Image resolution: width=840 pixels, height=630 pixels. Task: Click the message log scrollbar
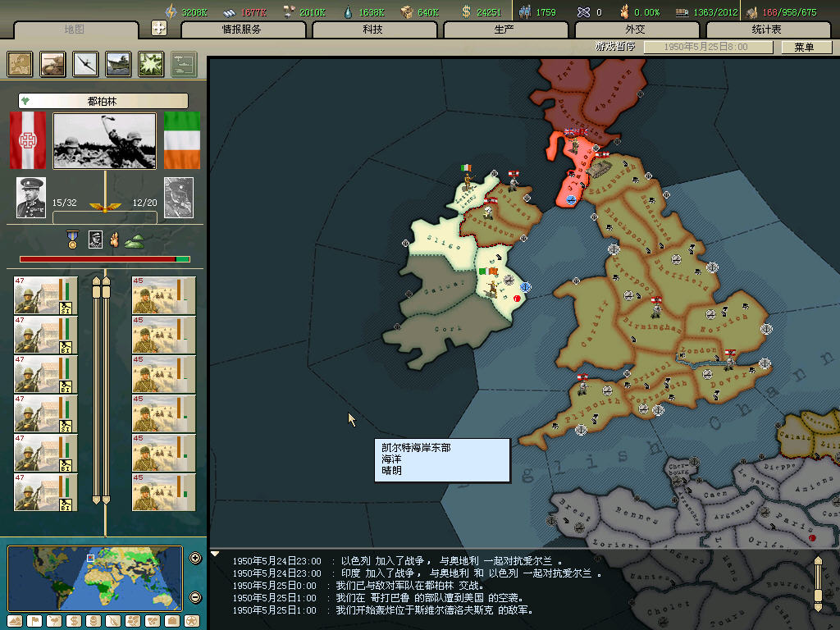pos(818,584)
